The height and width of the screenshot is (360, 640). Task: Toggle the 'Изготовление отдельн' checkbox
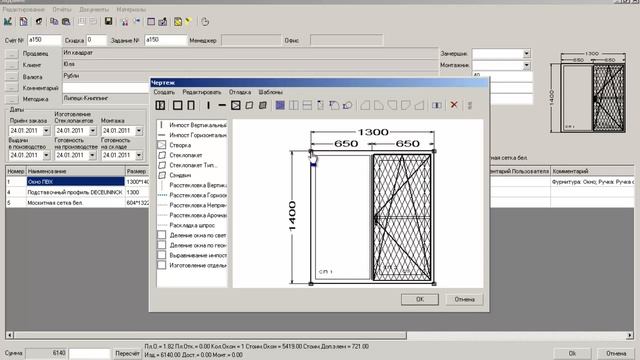pos(162,265)
